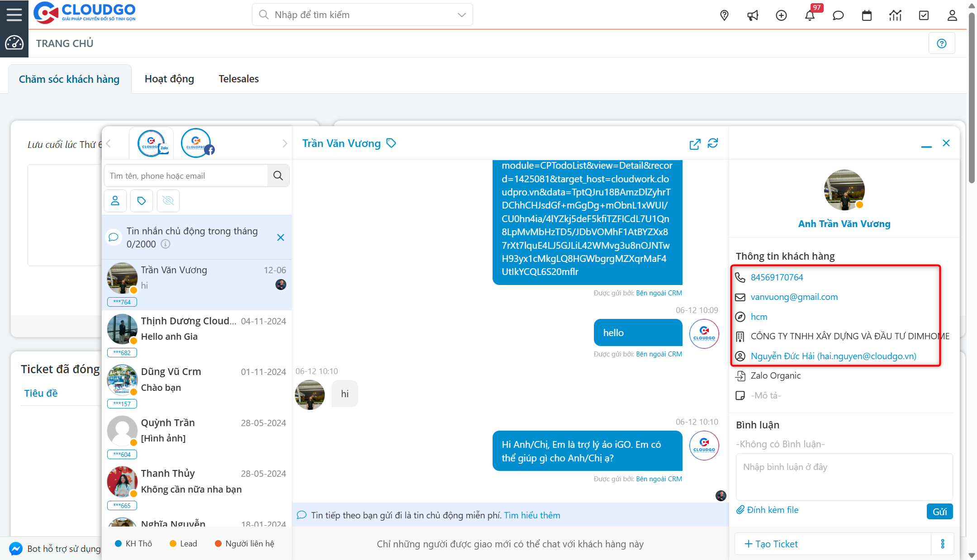Open the ticket options three-dot menu

pos(943,544)
